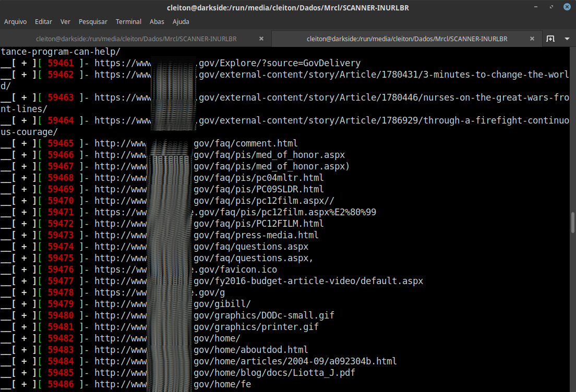Open the Abas menu
The width and height of the screenshot is (576, 392).
(x=157, y=21)
